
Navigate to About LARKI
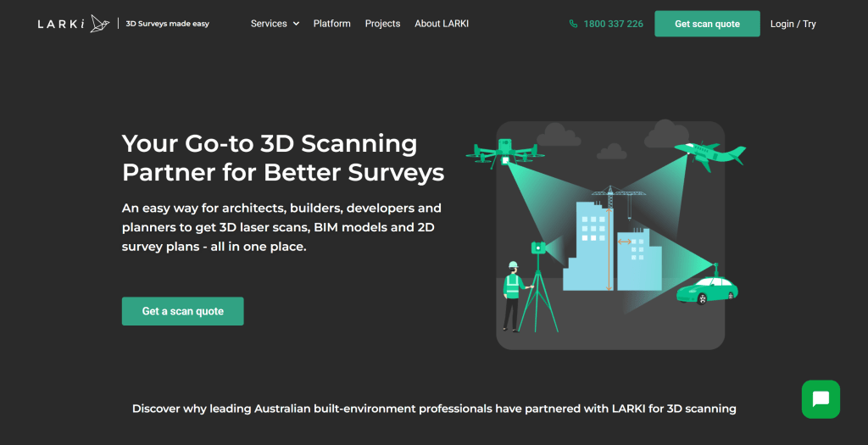(442, 24)
